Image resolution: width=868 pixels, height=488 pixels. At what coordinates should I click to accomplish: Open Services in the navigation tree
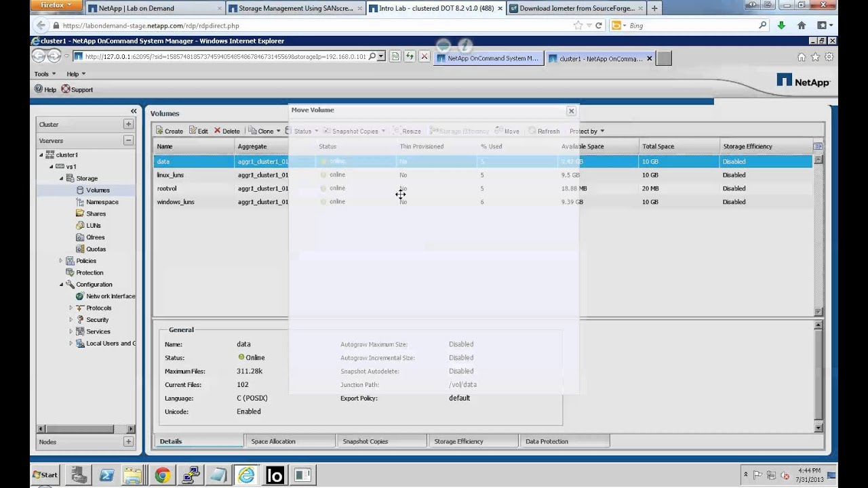(x=98, y=331)
